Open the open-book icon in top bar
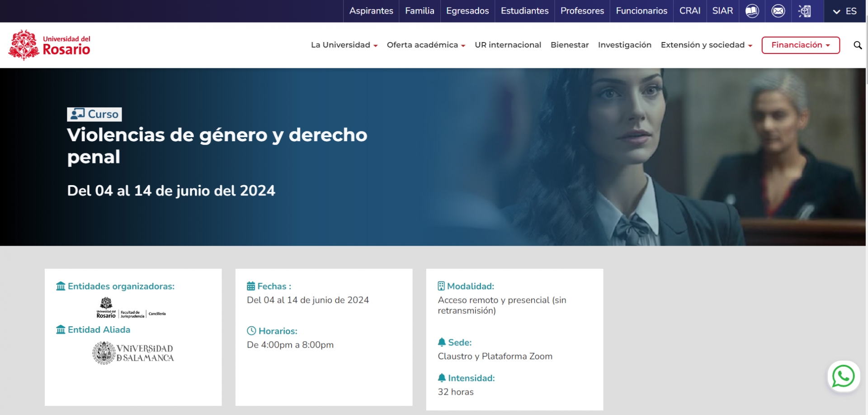This screenshot has height=415, width=868. click(752, 11)
